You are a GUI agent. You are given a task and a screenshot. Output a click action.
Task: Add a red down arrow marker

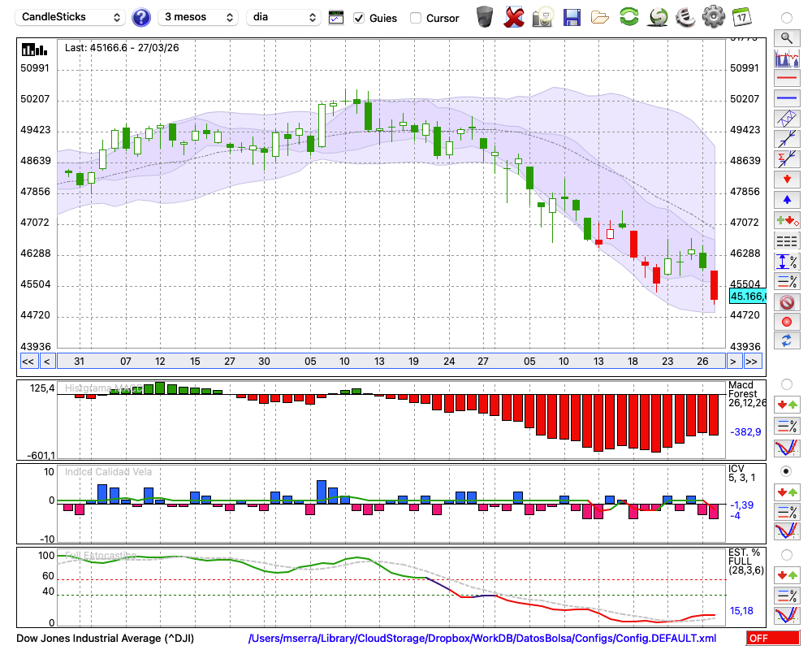tap(786, 179)
